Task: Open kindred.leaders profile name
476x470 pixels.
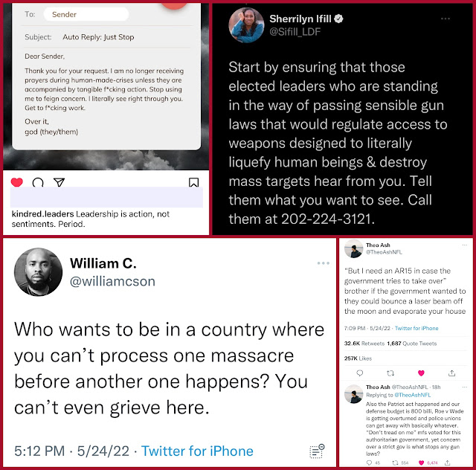Action: 43,214
